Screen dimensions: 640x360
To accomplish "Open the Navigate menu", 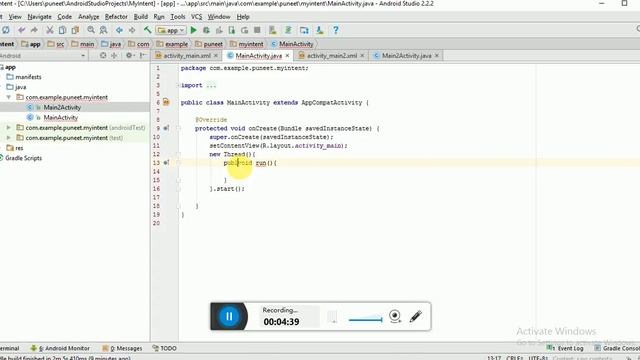I will (x=40, y=17).
